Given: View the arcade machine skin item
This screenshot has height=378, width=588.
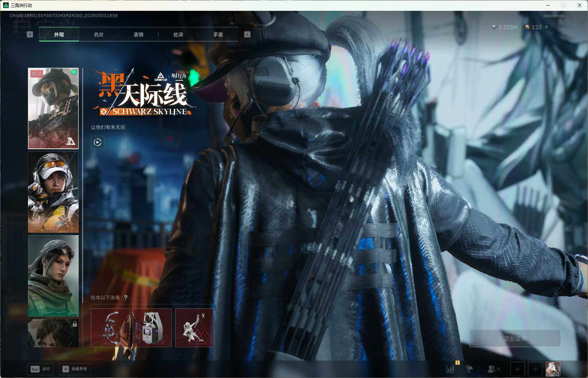Looking at the screenshot, I should point(152,328).
